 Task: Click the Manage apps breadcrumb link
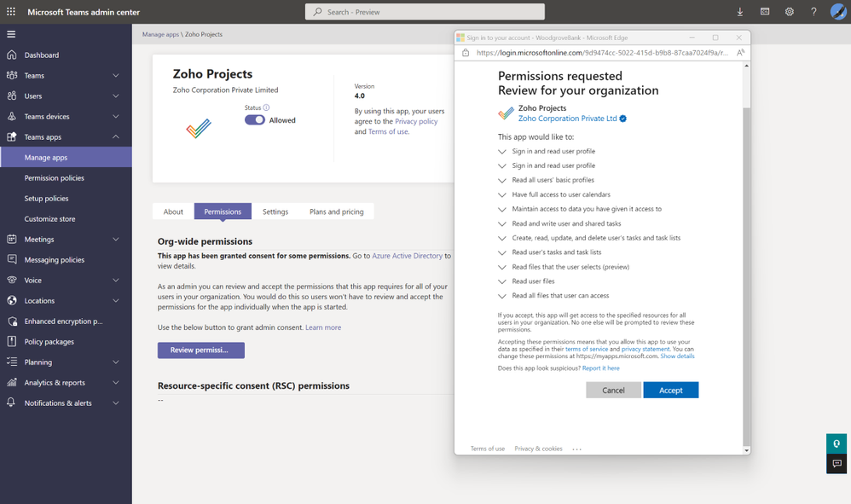point(160,34)
